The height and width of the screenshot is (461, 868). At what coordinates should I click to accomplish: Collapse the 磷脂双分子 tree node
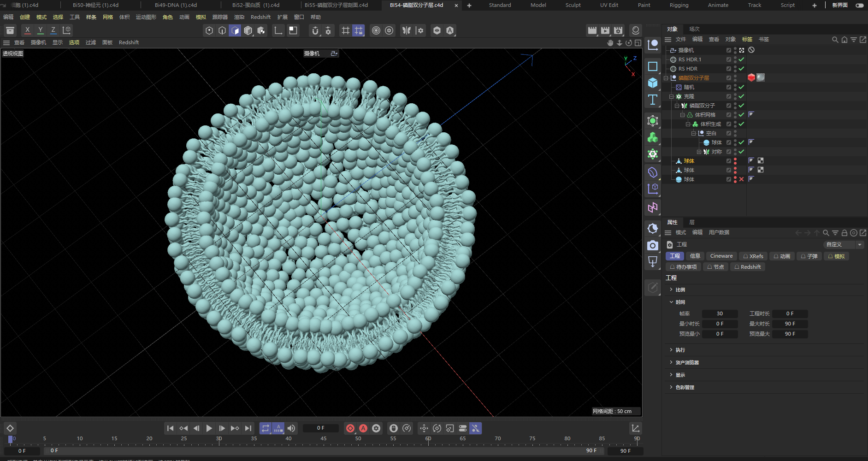(677, 106)
